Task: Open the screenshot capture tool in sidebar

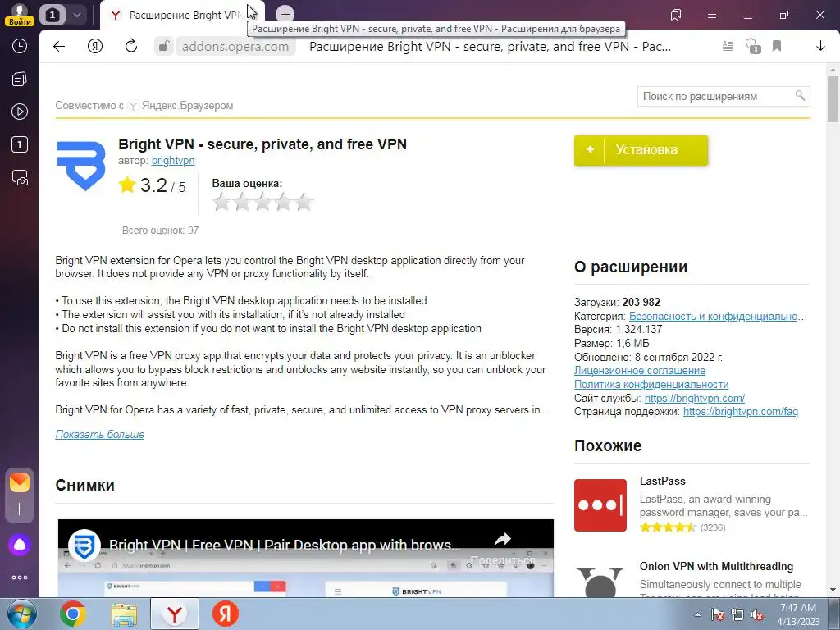Action: 20,178
